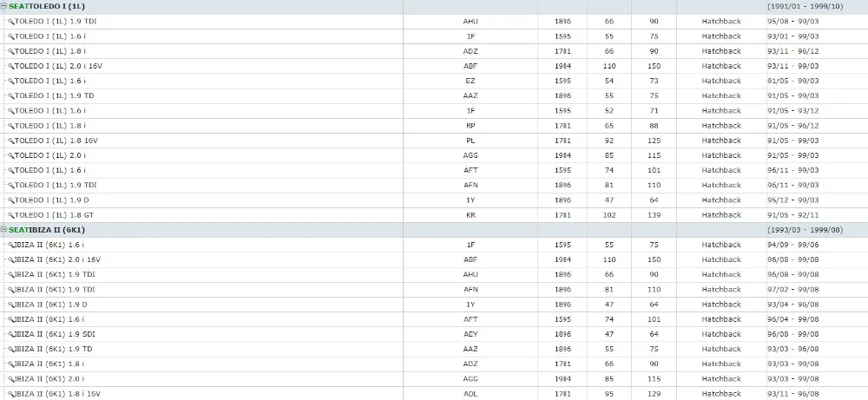The width and height of the screenshot is (868, 400).
Task: Click magnifier icon beside TOLEDO 1.8 GT
Action: pos(10,215)
